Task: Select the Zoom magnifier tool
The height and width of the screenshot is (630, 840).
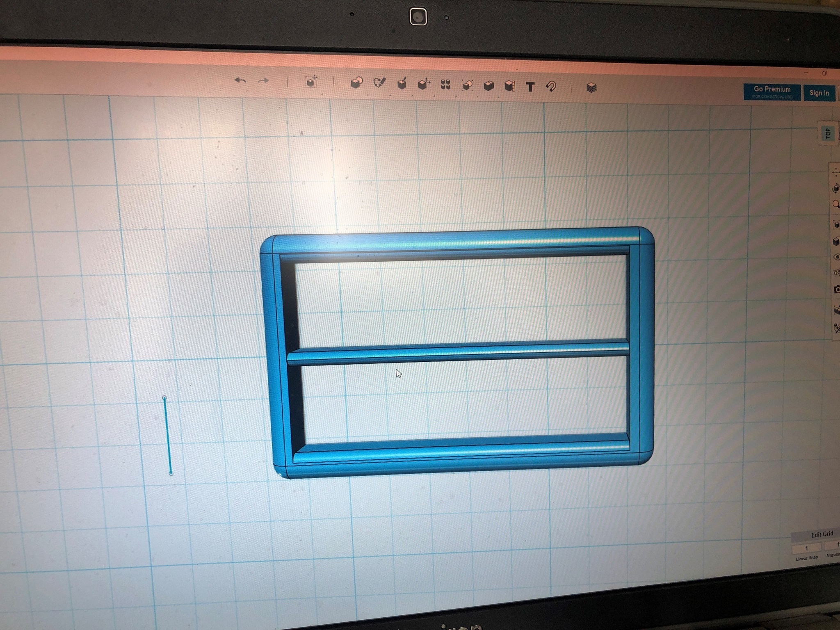Action: 836,204
